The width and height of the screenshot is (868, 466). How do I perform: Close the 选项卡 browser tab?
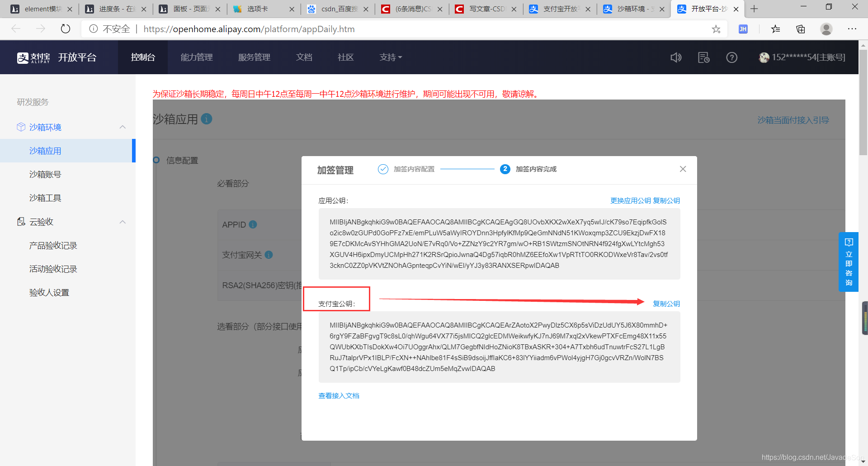click(x=292, y=9)
